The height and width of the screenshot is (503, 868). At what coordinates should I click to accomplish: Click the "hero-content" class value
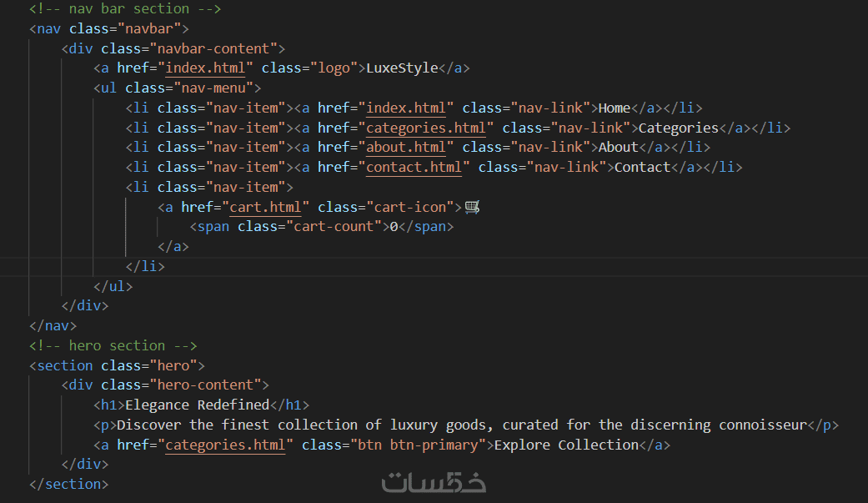click(209, 385)
